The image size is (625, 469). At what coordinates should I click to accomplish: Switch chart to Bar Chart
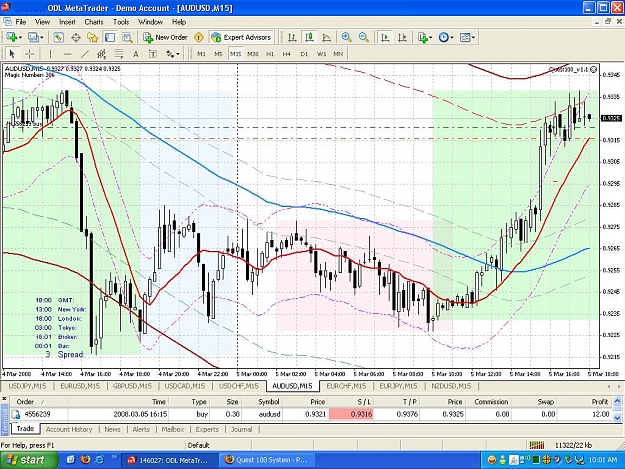[x=292, y=37]
